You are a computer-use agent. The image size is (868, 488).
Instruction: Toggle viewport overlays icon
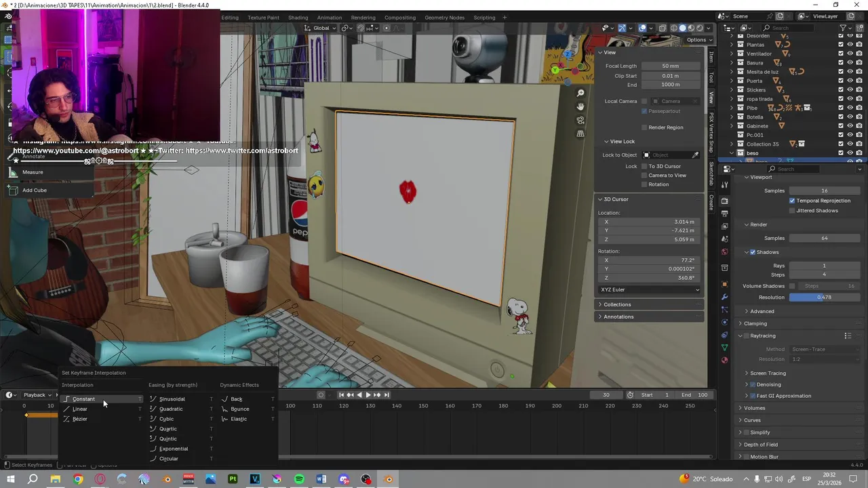pyautogui.click(x=642, y=28)
